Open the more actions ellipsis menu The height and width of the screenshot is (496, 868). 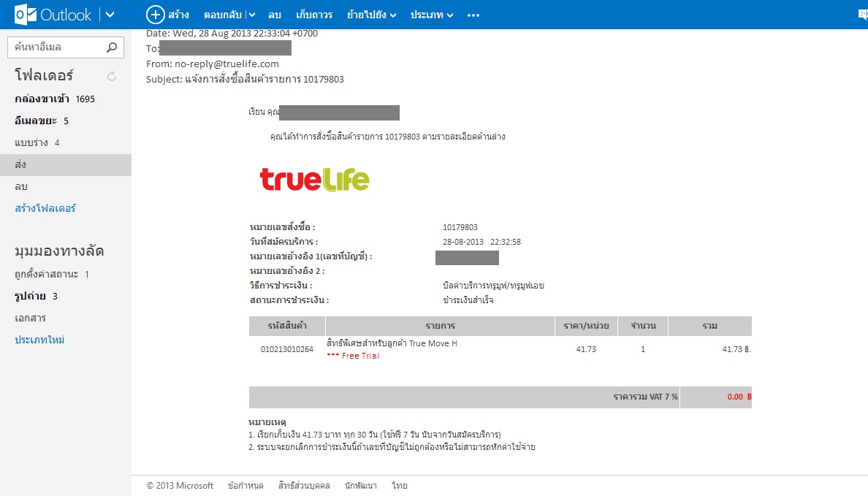[x=473, y=15]
